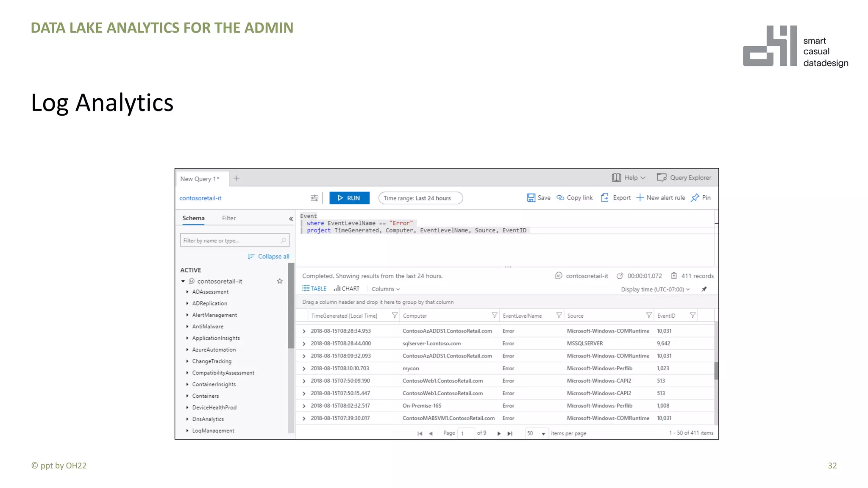Expand the row for mycon
This screenshot has height=488, width=868.
coord(304,369)
